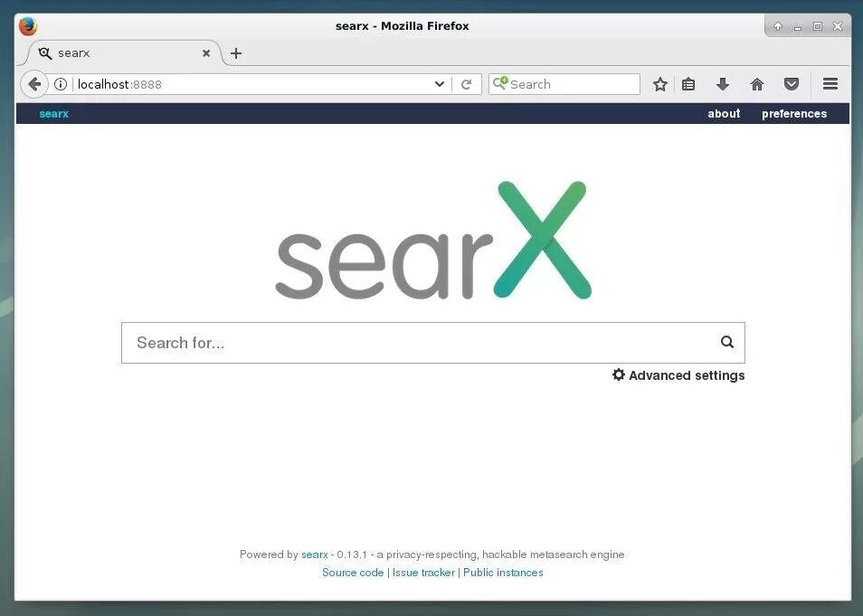
Task: Close the Firefox window
Action: pyautogui.click(x=838, y=26)
